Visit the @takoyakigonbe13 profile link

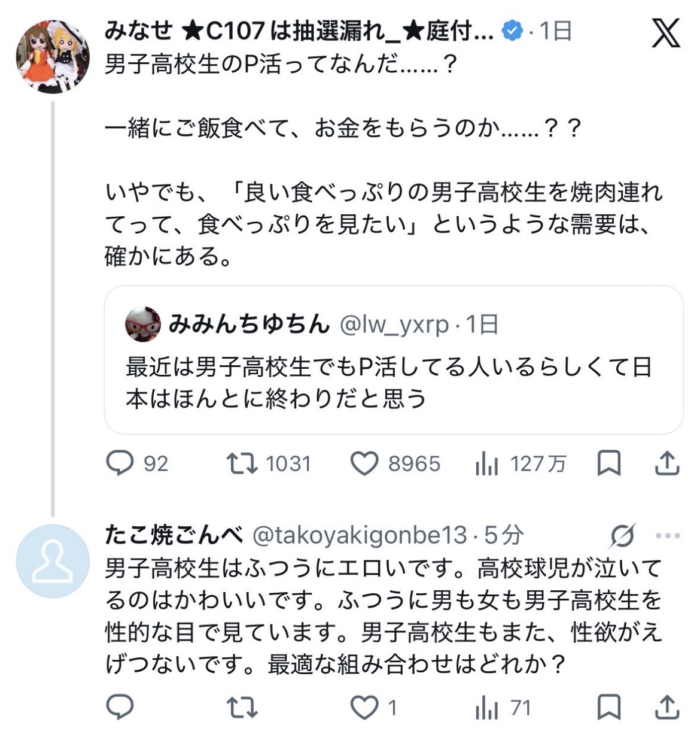[x=360, y=535]
